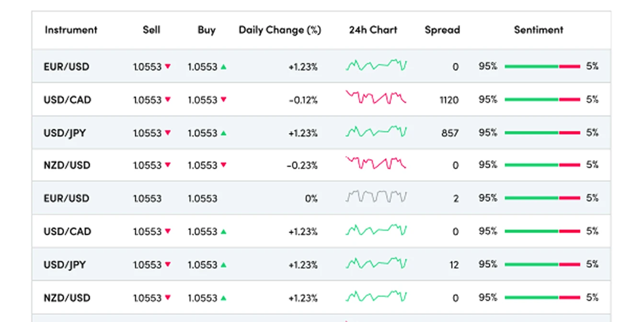
Task: Click the green Buy arrow in USD/JPY row with spread 857
Action: pos(223,133)
